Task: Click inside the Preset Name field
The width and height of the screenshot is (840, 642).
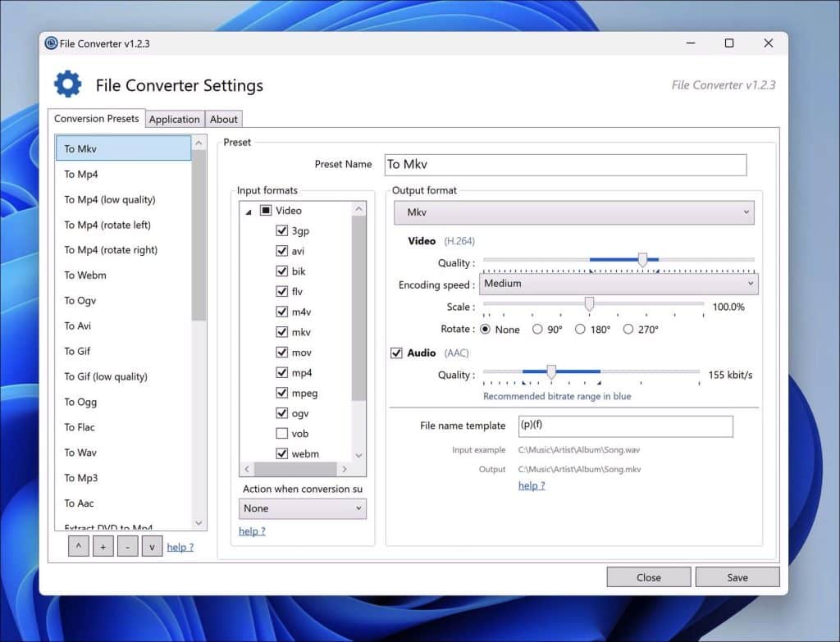Action: click(x=565, y=165)
